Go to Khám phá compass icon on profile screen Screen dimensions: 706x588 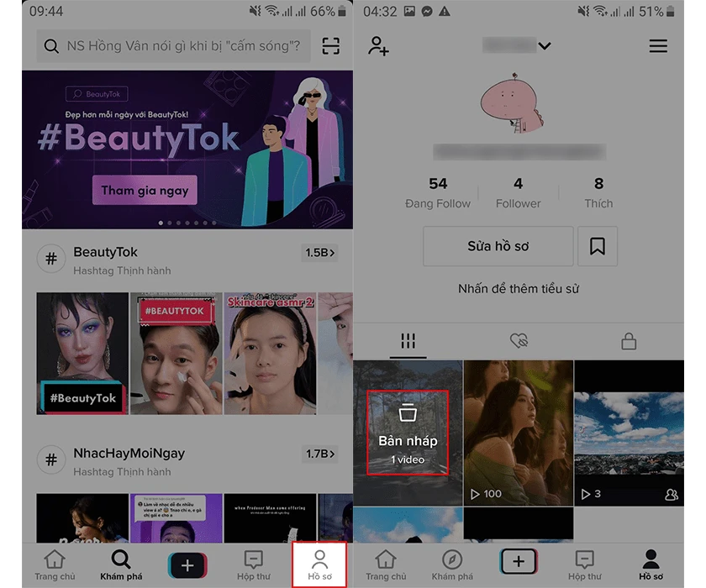(452, 565)
